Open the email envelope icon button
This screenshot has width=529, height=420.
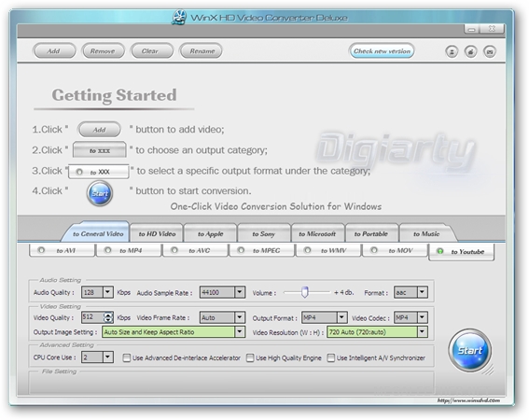(x=490, y=51)
